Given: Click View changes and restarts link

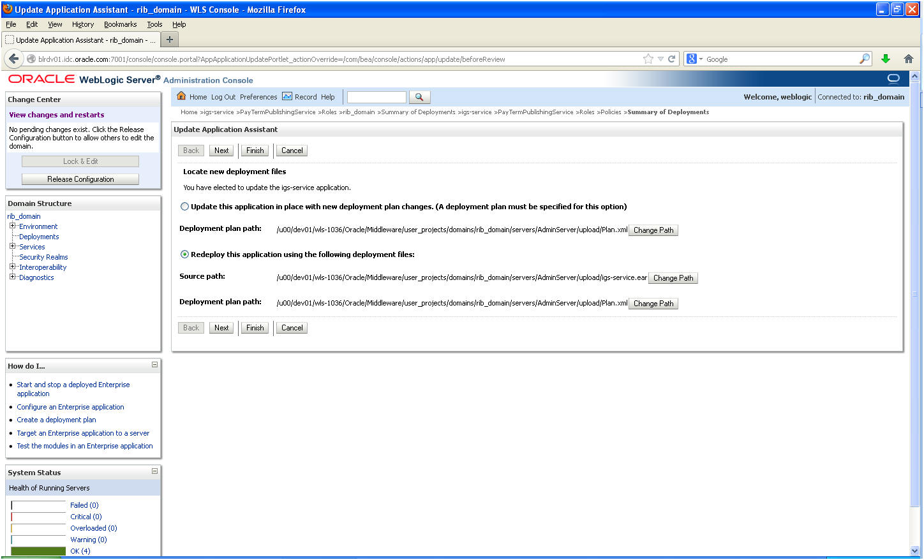Looking at the screenshot, I should click(x=56, y=115).
